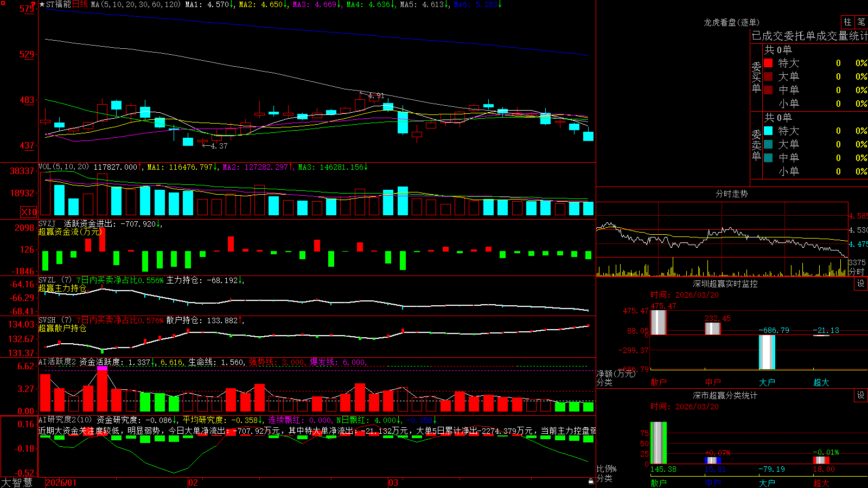The width and height of the screenshot is (868, 488).
Task: Click the 02 month marker on time axis
Action: point(193,483)
